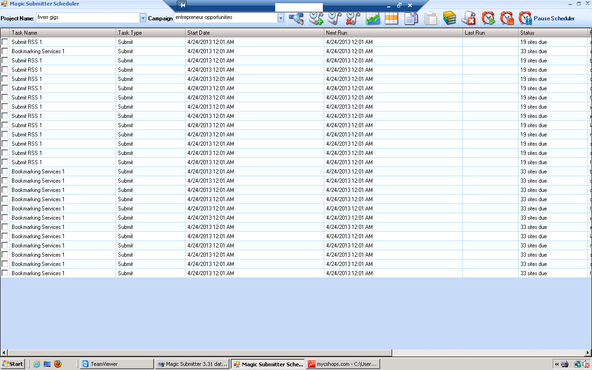The image size is (592, 370).
Task: Click the horizontal scrollbar thumb
Action: 199,352
